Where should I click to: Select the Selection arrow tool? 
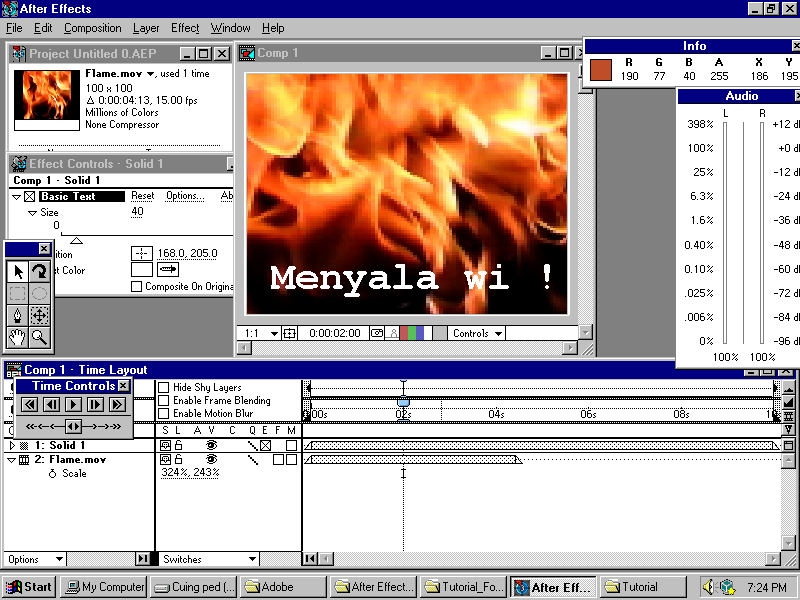(x=17, y=271)
